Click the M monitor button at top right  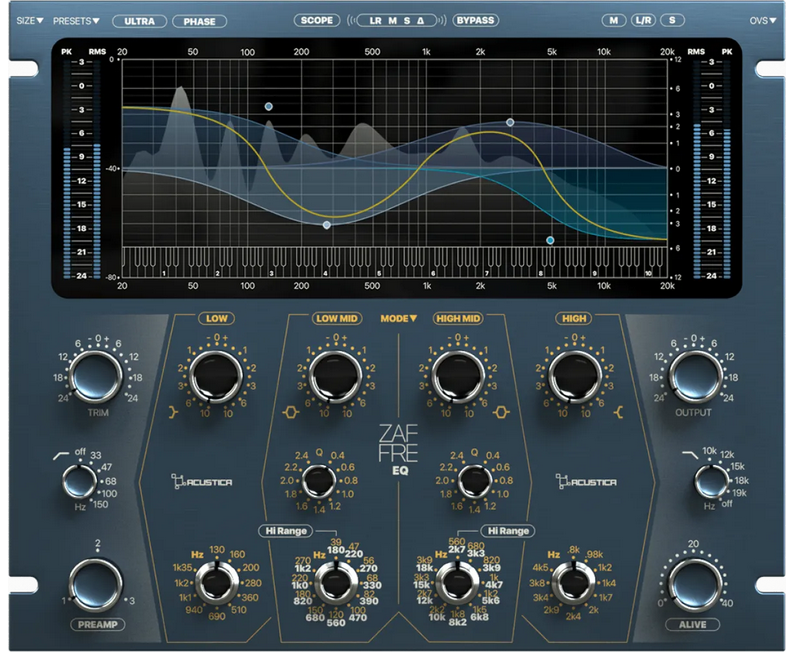click(x=613, y=20)
